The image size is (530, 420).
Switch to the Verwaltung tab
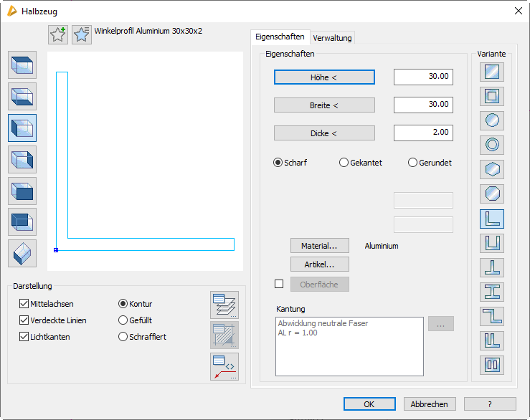pyautogui.click(x=333, y=37)
